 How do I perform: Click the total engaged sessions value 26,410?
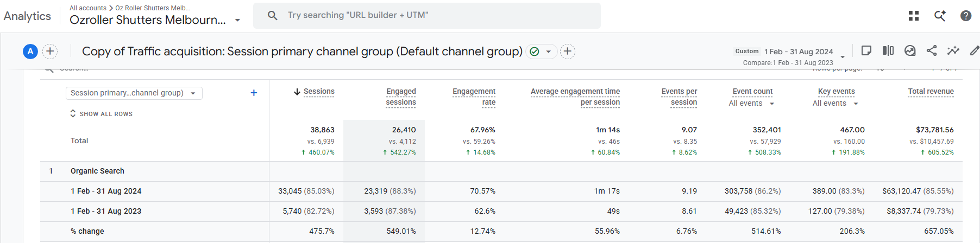coord(404,130)
